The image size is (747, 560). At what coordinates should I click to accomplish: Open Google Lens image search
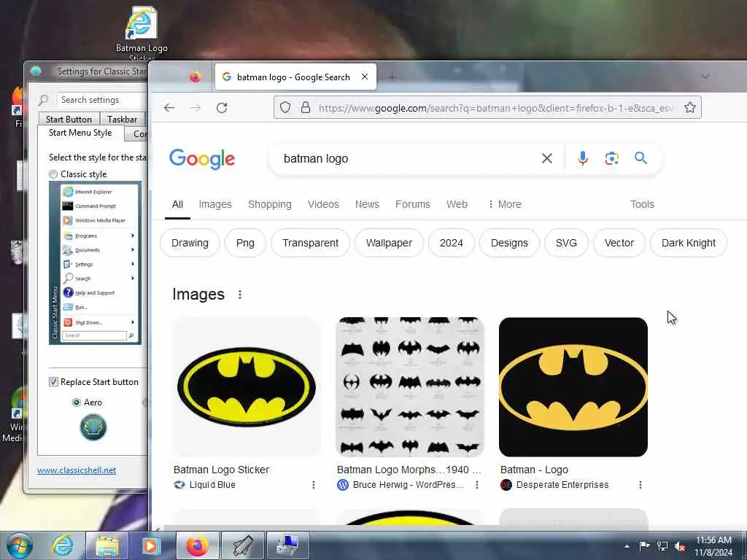tap(612, 158)
